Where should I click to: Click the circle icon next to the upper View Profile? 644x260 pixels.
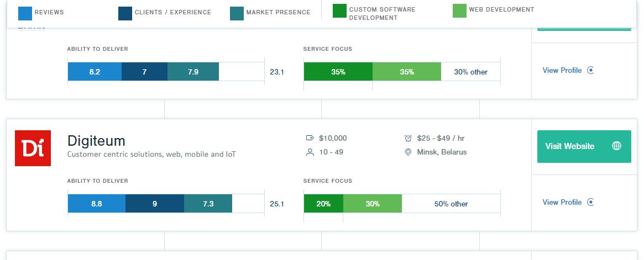click(x=590, y=70)
